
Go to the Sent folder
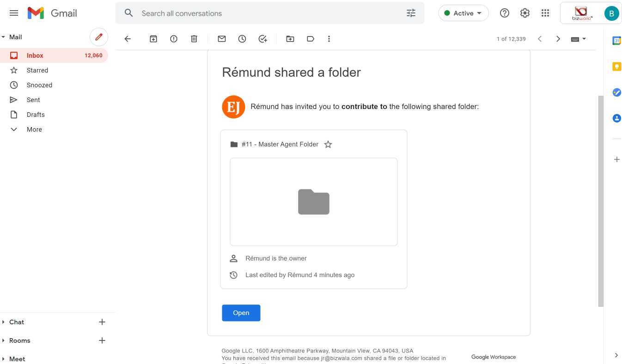33,100
